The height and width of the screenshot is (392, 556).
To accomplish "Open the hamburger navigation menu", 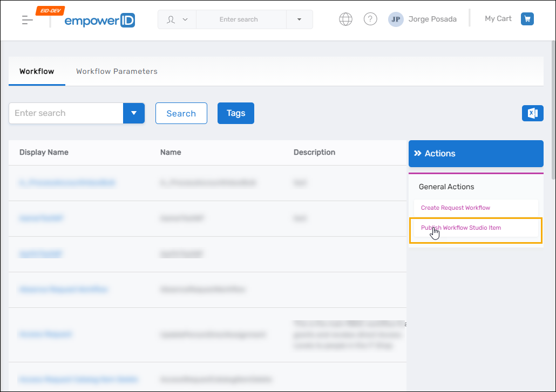I will coord(26,18).
